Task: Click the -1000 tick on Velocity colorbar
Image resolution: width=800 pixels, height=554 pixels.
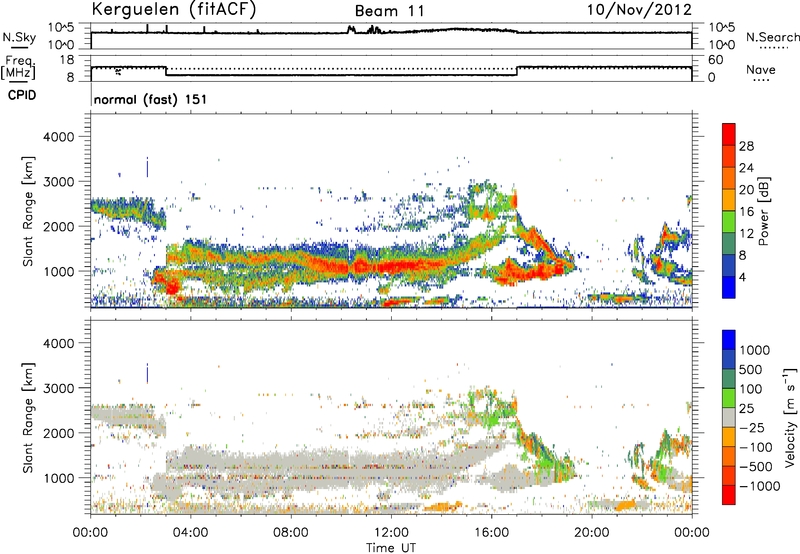Action: (760, 486)
